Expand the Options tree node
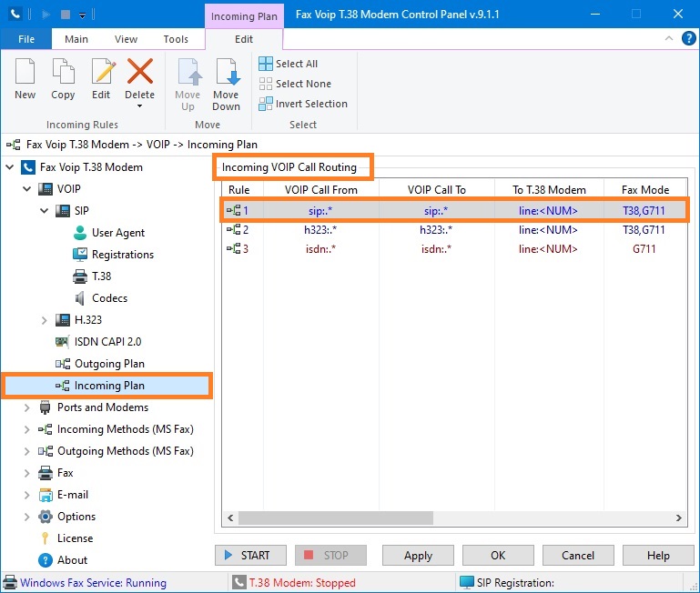The height and width of the screenshot is (593, 700). click(27, 517)
